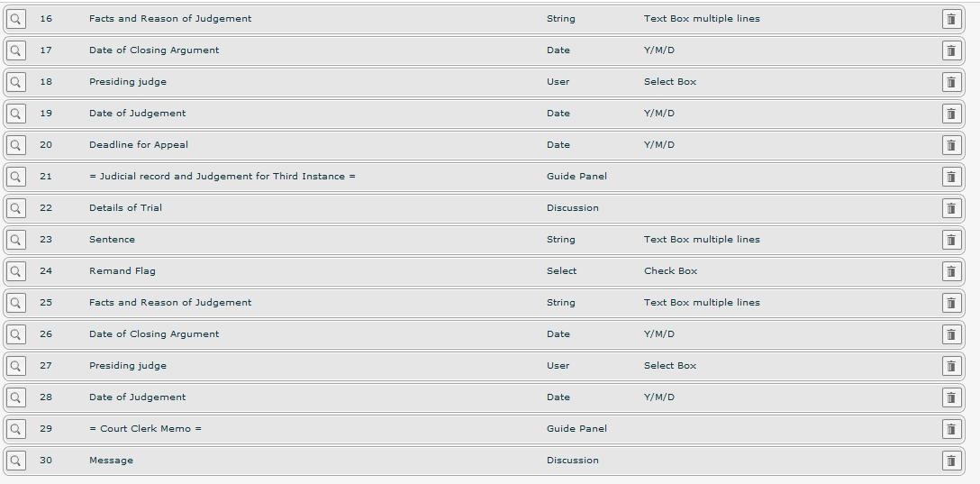Screen dimensions: 980x484
Task: View row 22 Details of Trial magnifier
Action: 15,208
